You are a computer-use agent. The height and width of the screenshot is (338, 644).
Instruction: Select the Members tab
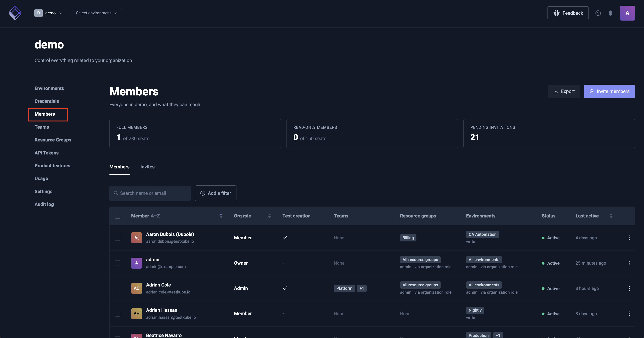tap(119, 167)
